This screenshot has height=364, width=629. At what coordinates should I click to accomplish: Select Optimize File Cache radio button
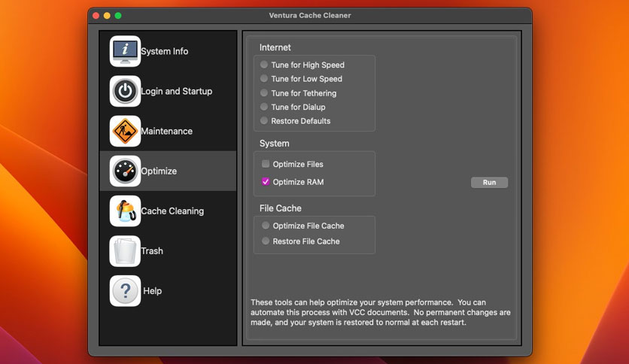[x=266, y=226]
